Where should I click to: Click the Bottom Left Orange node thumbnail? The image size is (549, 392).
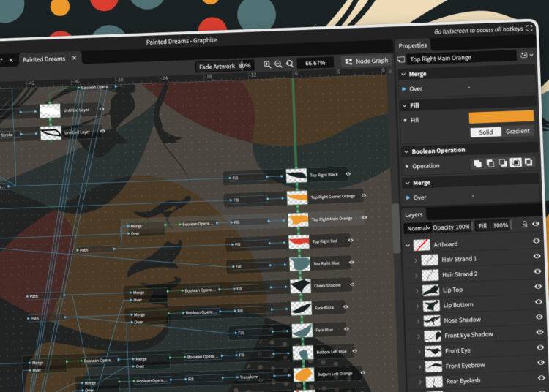click(x=304, y=375)
